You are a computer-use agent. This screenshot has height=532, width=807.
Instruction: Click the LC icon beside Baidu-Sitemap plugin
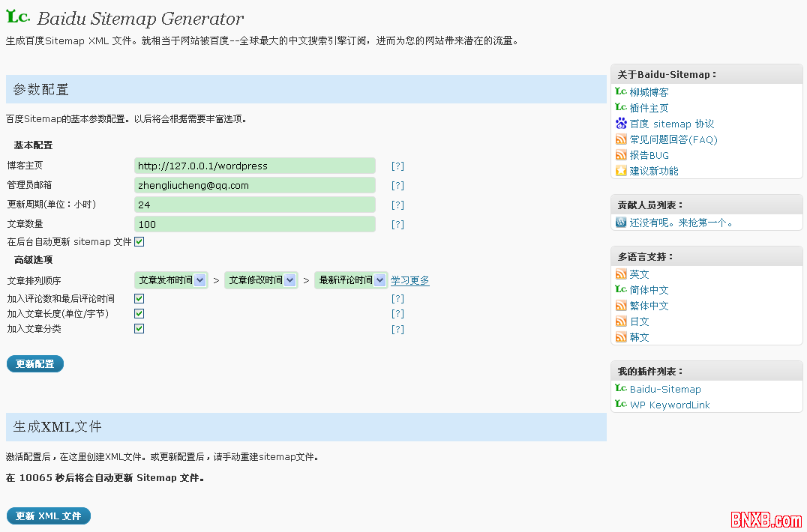(x=621, y=388)
